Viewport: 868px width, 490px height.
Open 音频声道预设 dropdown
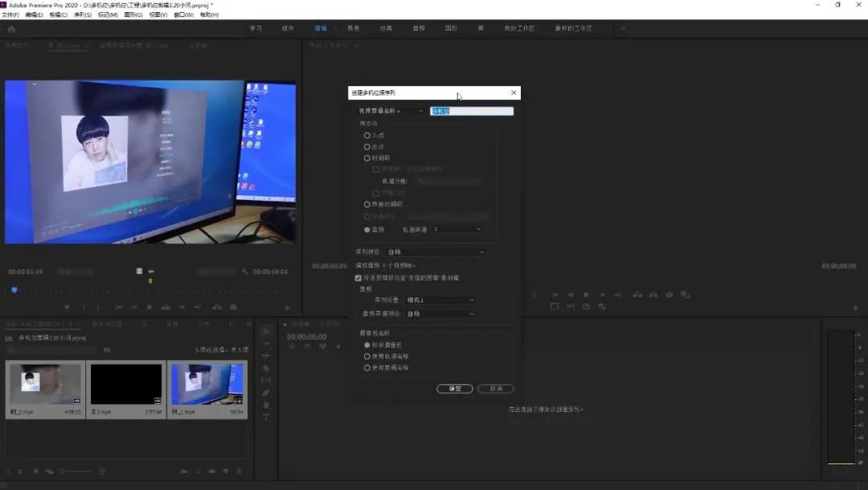point(440,313)
